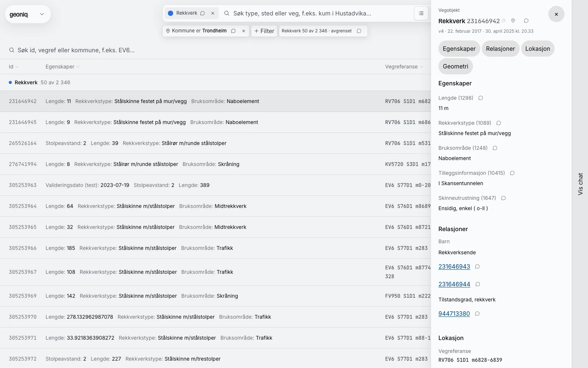The height and width of the screenshot is (368, 588).
Task: Open Tilstandsgrad link 944713380
Action: pos(454,314)
